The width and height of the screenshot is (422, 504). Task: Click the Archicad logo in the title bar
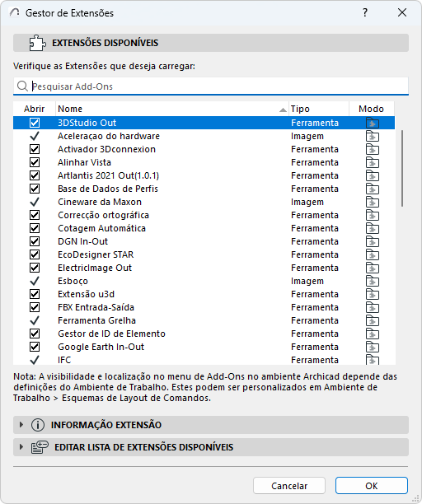click(15, 12)
